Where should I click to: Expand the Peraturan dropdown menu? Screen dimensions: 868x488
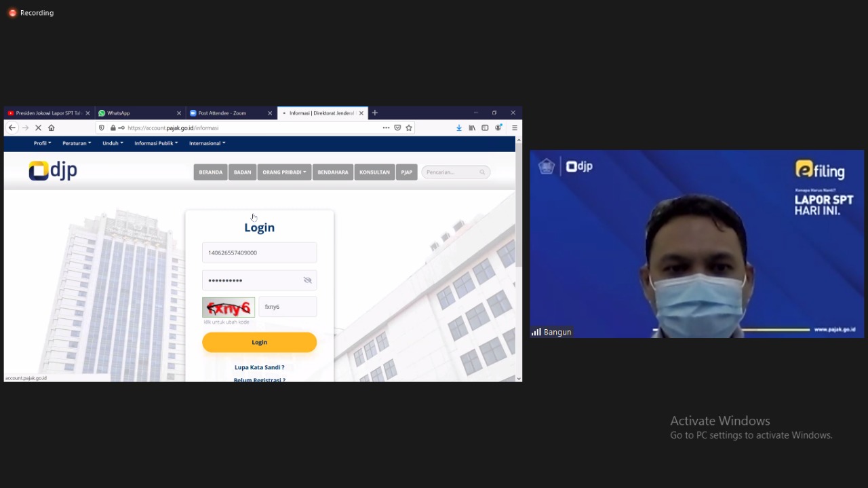pos(76,143)
